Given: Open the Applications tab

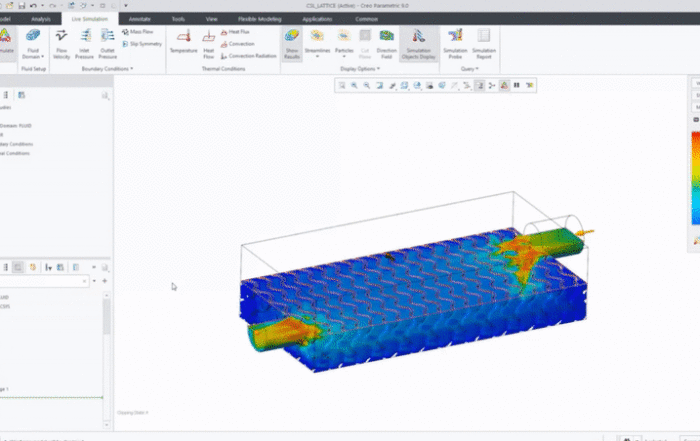Looking at the screenshot, I should coord(317,19).
